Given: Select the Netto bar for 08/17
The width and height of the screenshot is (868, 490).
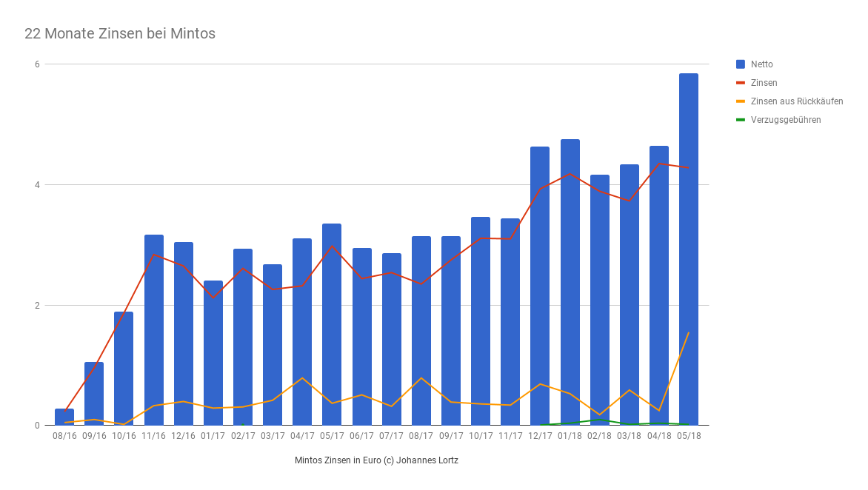Looking at the screenshot, I should tap(421, 331).
